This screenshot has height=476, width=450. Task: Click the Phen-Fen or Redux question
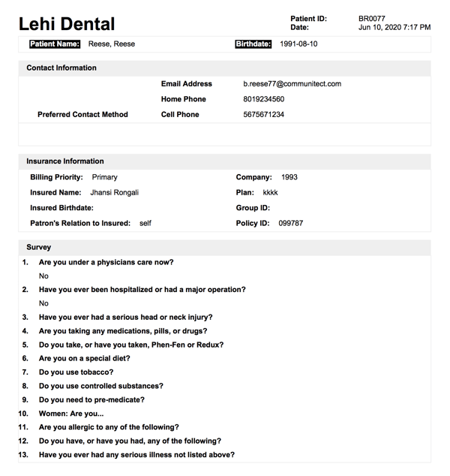point(131,345)
